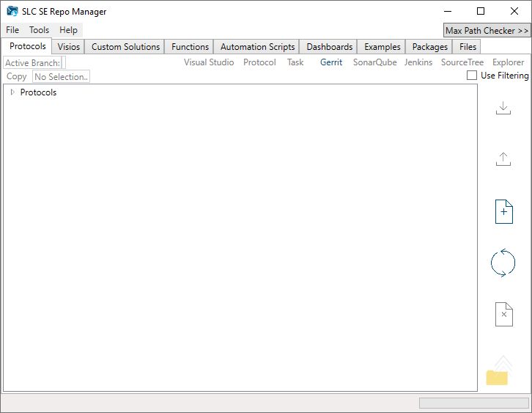Click the yellow folder icon
Viewport: 532px width, 413px height.
497,377
